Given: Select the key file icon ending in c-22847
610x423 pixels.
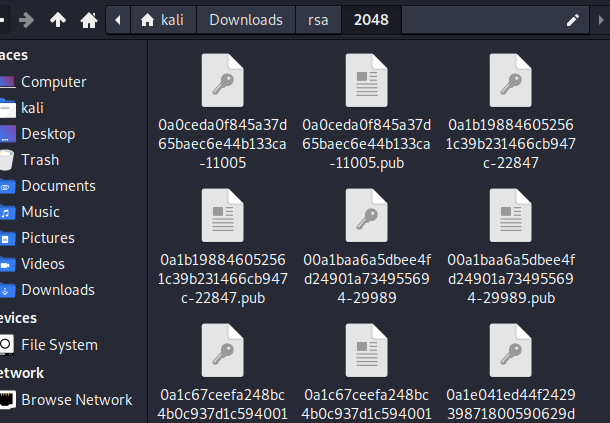Looking at the screenshot, I should [x=510, y=81].
